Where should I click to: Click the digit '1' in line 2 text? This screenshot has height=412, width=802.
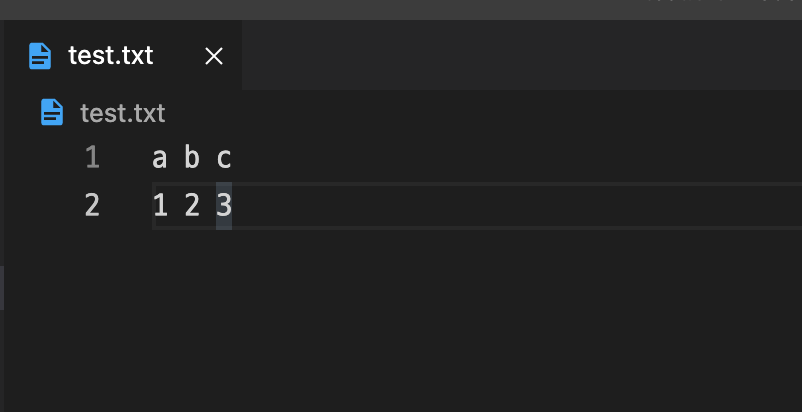pyautogui.click(x=160, y=206)
